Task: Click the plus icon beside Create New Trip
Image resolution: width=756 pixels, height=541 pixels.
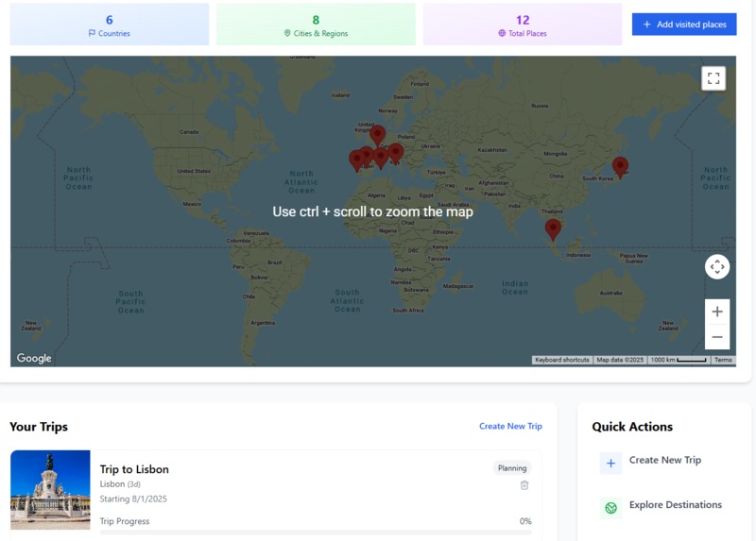Action: (x=610, y=464)
